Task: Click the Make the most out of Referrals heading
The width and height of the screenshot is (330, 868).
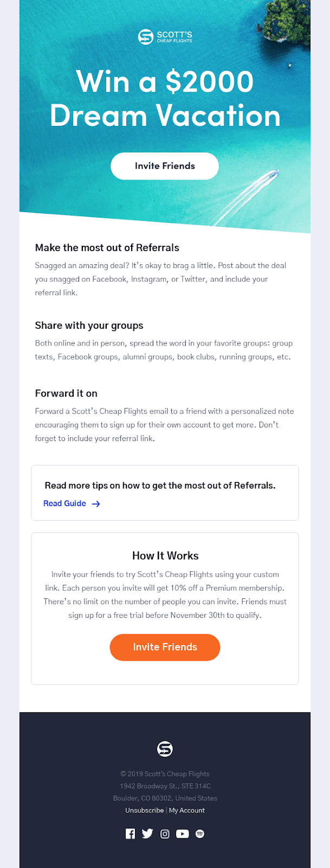Action: [x=107, y=248]
